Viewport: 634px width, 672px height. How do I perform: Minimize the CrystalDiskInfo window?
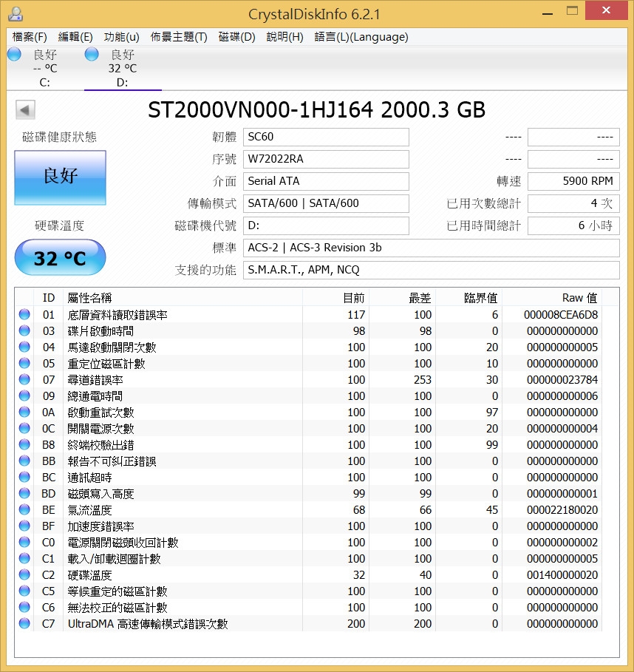(547, 14)
